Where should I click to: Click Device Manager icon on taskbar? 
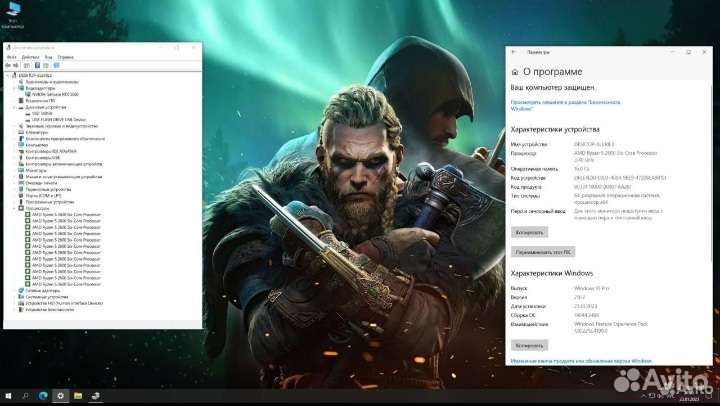click(96, 396)
